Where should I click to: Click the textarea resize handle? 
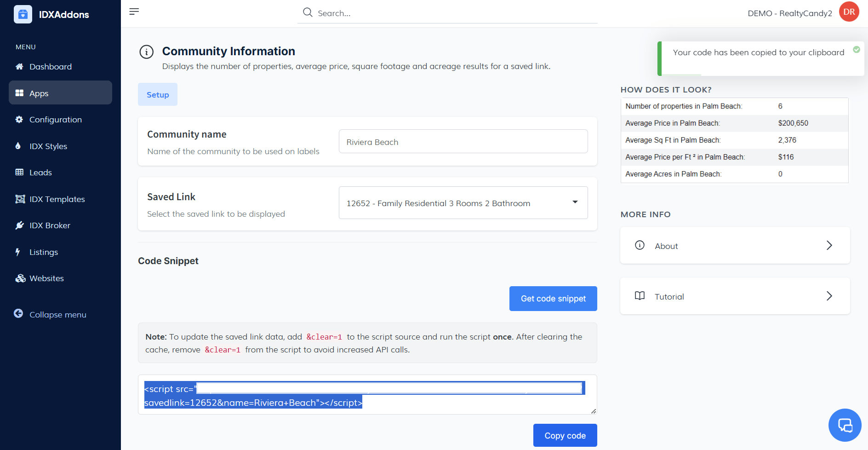point(594,411)
